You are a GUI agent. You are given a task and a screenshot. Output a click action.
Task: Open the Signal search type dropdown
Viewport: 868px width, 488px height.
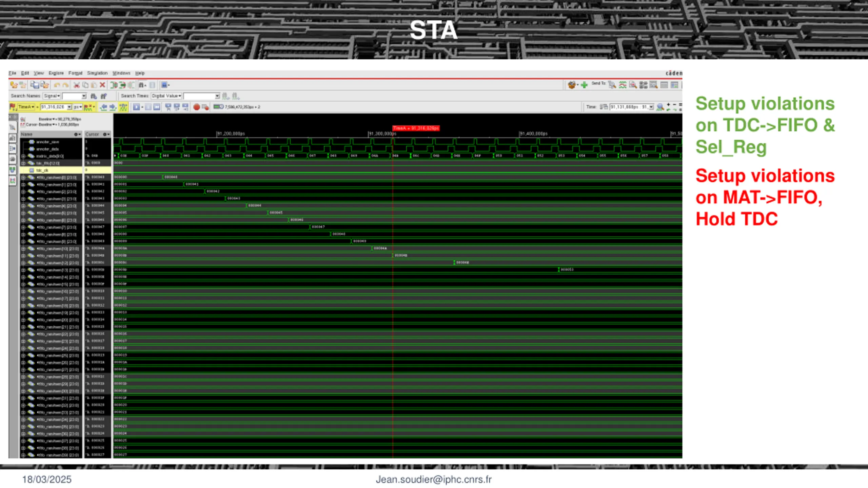click(x=52, y=96)
